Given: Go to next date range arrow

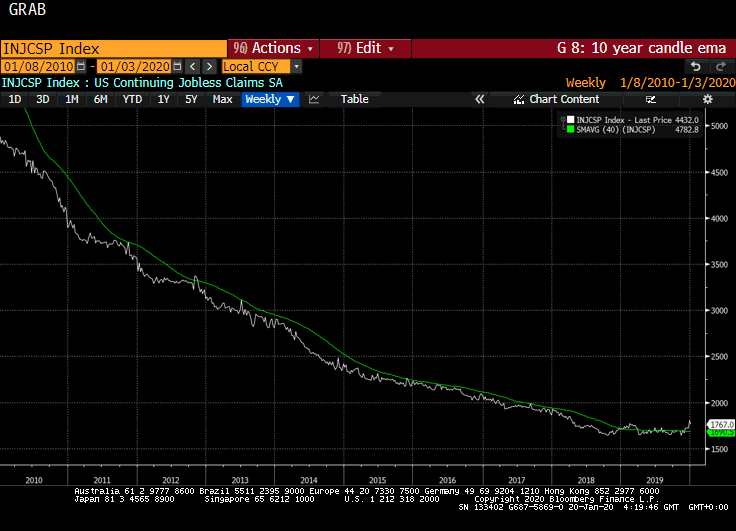Looking at the screenshot, I should (x=210, y=67).
